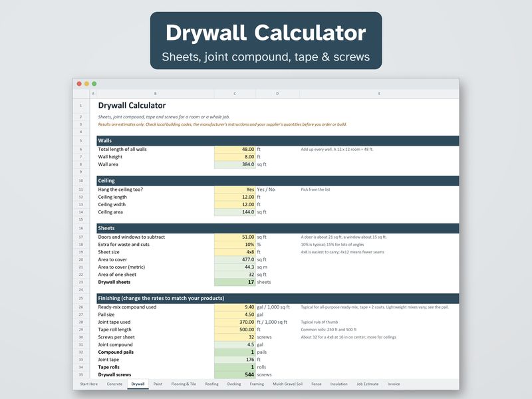Click the yellow minimize window dot

point(86,84)
